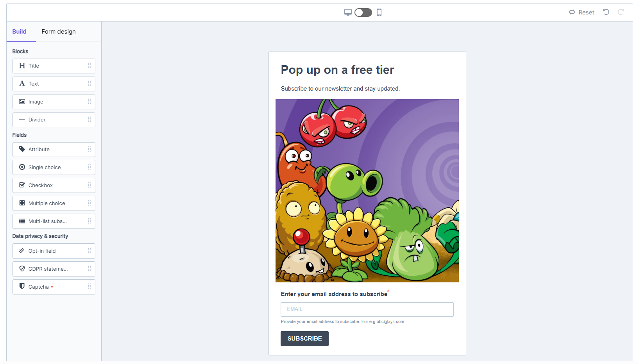Click the drag handle on Multiple choice field
The height and width of the screenshot is (364, 639).
click(89, 203)
